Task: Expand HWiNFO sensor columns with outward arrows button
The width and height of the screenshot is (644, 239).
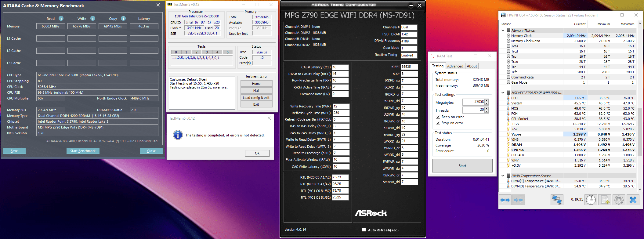Action: coord(505,200)
